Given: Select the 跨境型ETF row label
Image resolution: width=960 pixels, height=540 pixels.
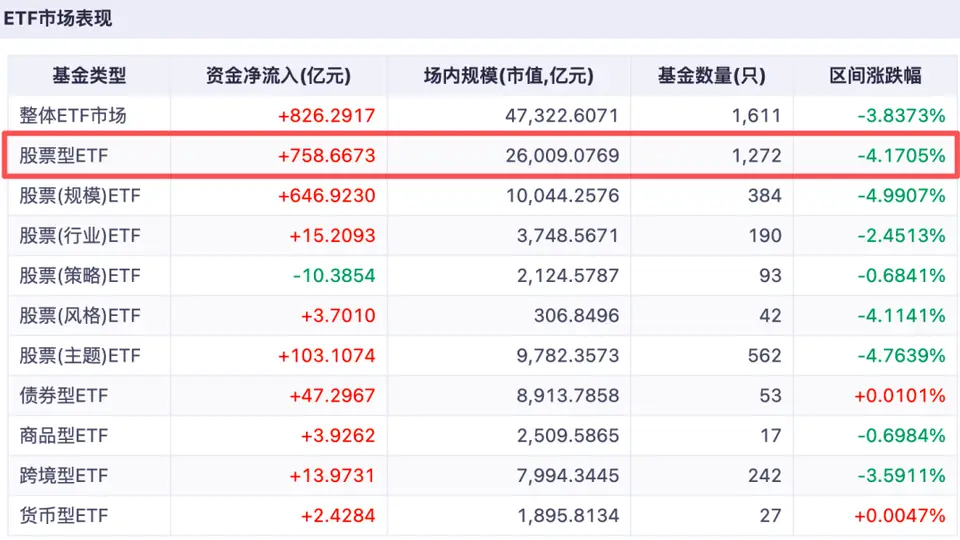Looking at the screenshot, I should pyautogui.click(x=64, y=475).
